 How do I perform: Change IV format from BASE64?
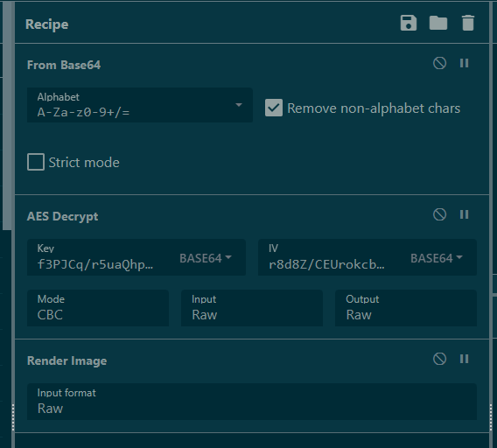pyautogui.click(x=437, y=258)
